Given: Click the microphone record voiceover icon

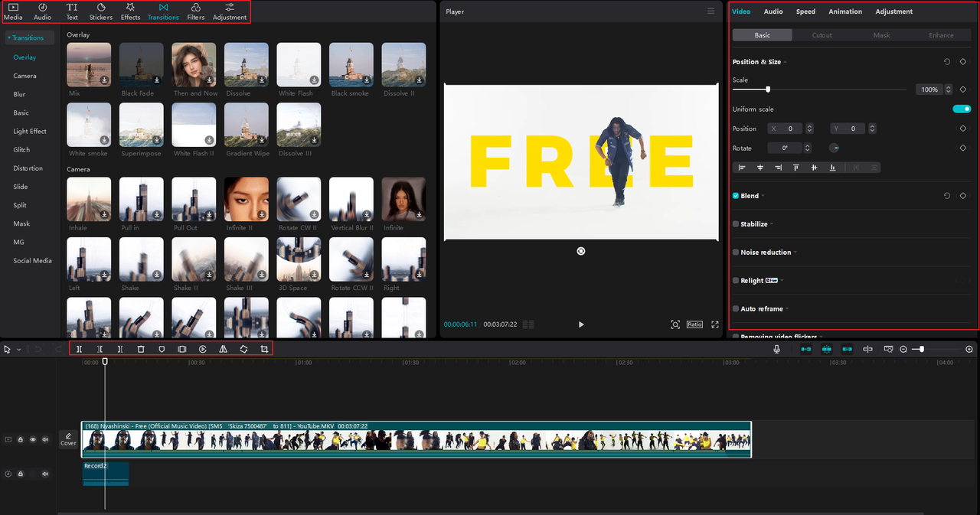Looking at the screenshot, I should pos(777,349).
